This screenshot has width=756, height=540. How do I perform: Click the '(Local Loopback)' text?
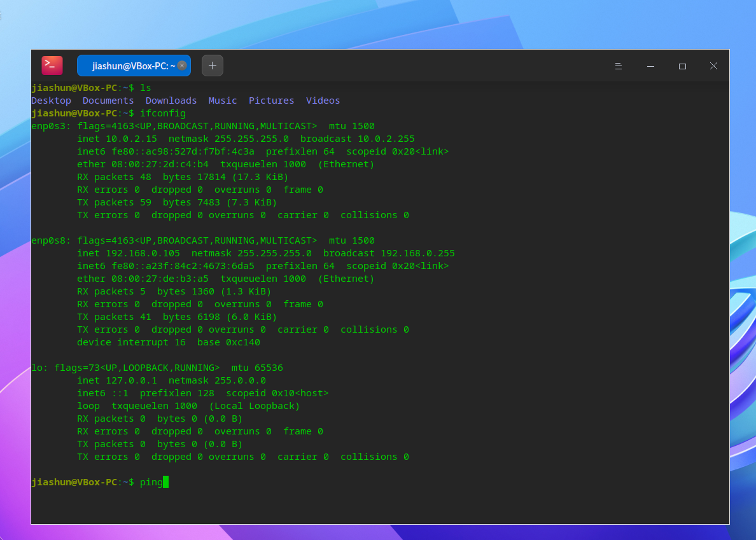point(255,406)
